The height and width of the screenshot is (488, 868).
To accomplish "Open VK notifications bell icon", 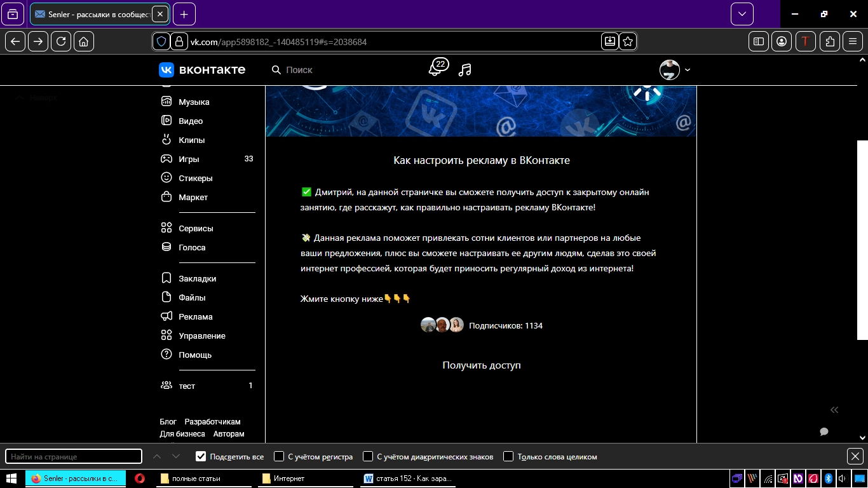I will [x=436, y=69].
